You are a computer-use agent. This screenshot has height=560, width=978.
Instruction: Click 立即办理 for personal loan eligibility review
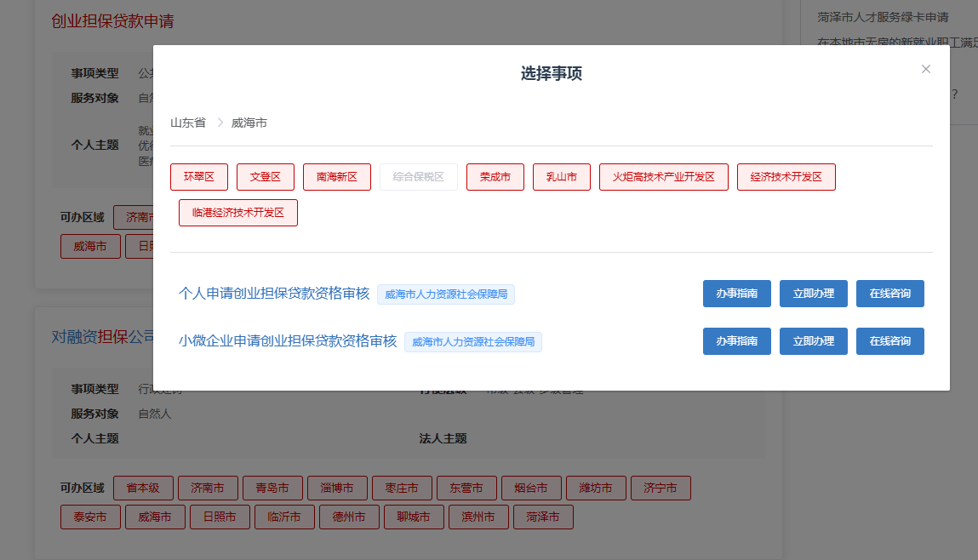pos(813,293)
